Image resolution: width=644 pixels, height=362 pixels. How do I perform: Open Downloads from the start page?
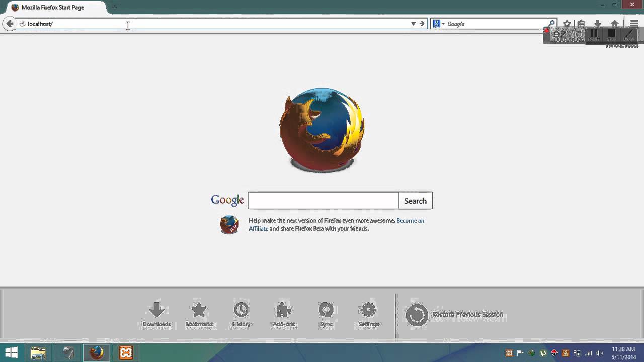point(156,315)
